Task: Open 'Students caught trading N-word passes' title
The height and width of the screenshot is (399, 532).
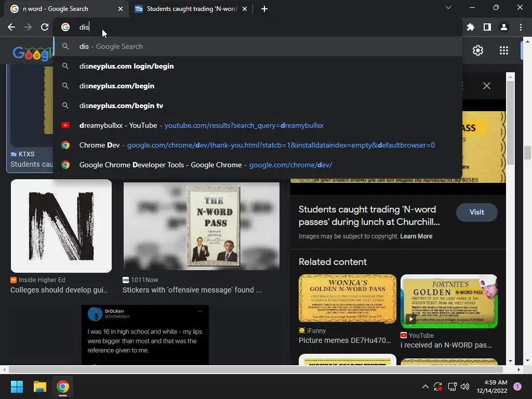Action: coord(369,216)
